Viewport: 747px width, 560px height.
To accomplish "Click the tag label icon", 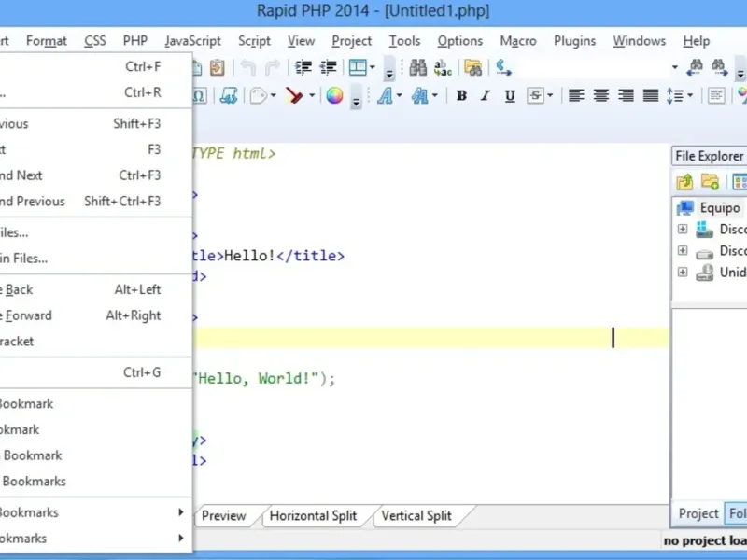I will pyautogui.click(x=259, y=96).
